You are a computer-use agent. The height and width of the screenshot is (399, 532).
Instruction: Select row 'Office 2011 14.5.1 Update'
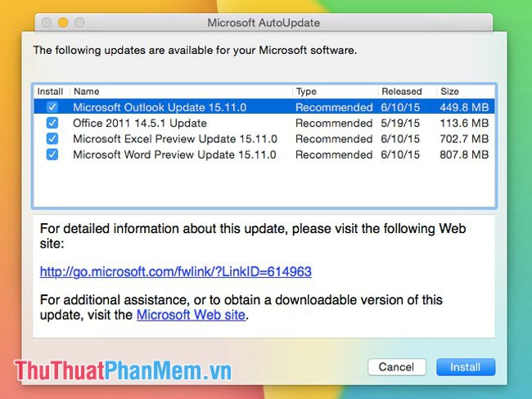click(x=264, y=123)
